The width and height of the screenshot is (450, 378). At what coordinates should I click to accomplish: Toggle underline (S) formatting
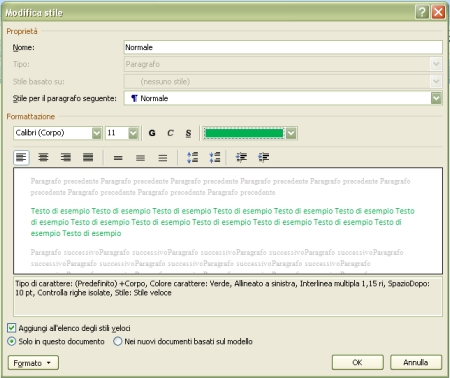click(x=188, y=133)
